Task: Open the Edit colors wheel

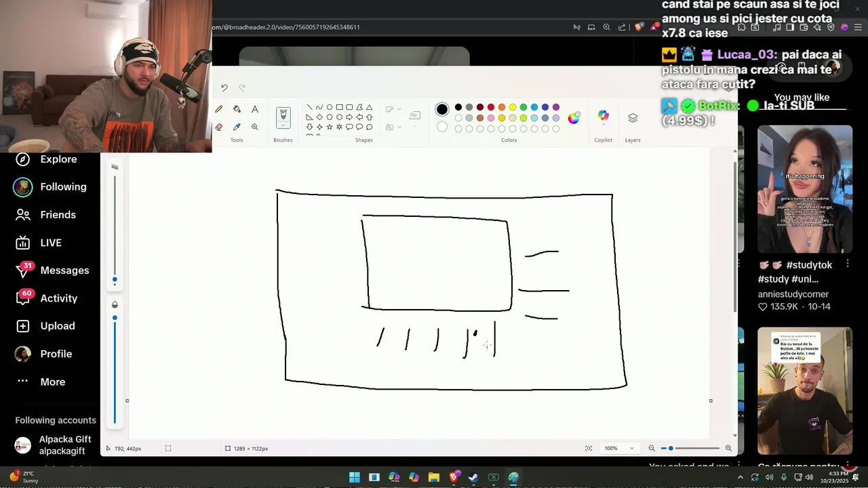Action: 574,118
